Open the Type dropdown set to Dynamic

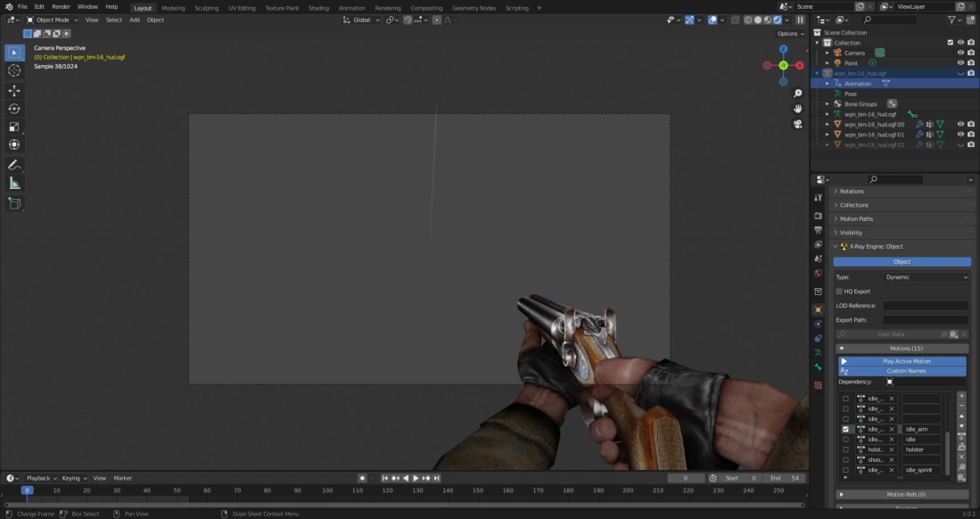tap(926, 277)
